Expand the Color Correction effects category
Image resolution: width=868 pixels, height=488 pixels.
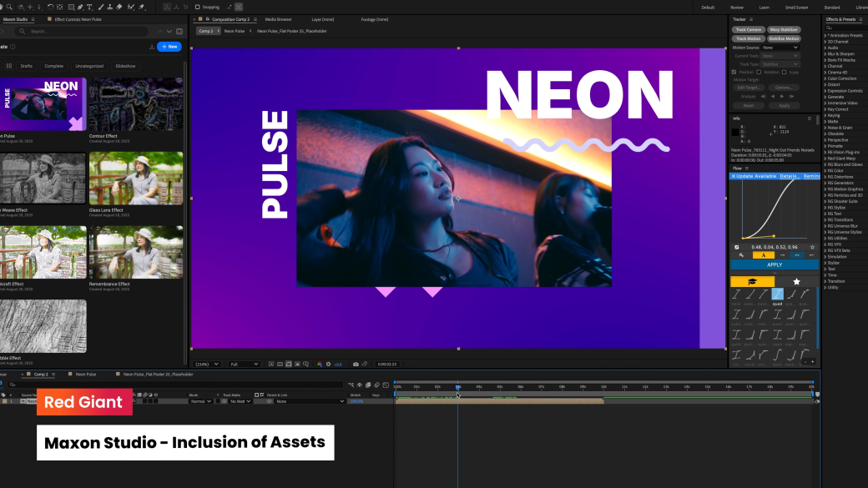click(x=841, y=78)
